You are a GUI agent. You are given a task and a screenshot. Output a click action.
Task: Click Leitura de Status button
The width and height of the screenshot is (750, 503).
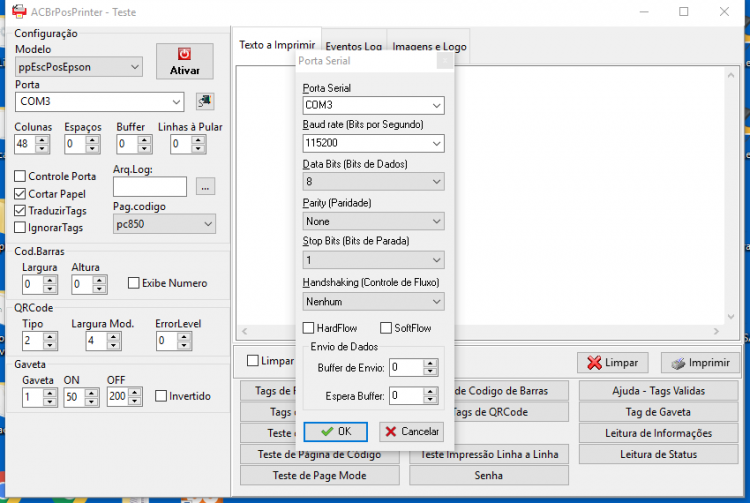658,454
